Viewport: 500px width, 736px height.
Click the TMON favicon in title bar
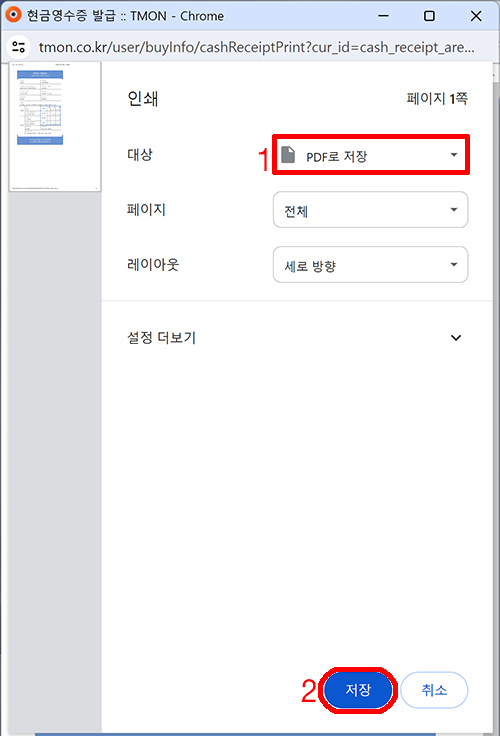[13, 15]
